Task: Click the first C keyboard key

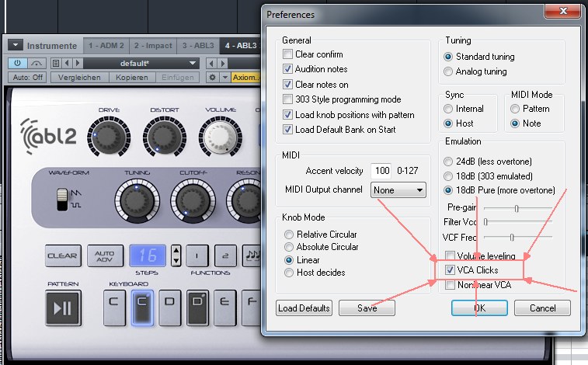Action: point(114,308)
